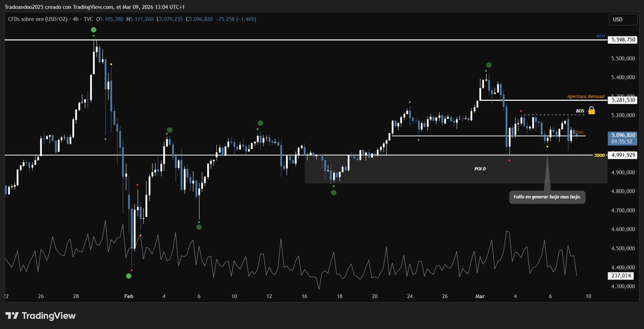Select the POI D zone label
Image resolution: width=644 pixels, height=329 pixels.
pos(480,169)
